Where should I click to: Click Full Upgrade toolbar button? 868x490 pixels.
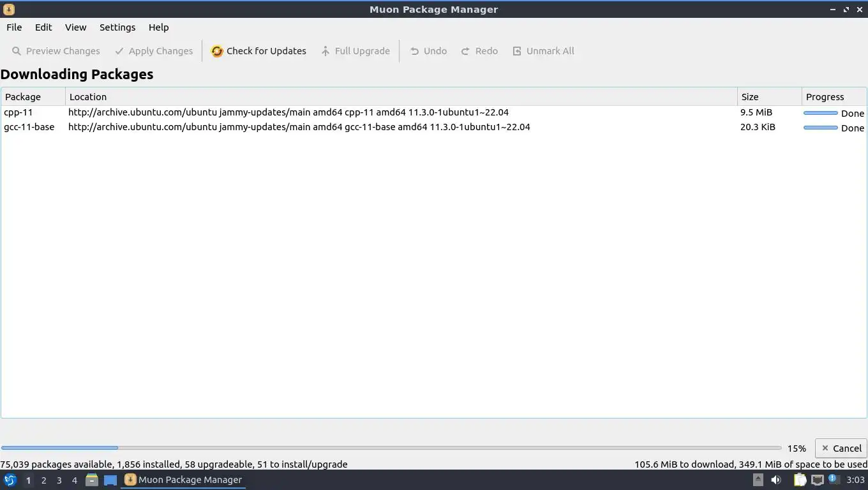tap(355, 51)
